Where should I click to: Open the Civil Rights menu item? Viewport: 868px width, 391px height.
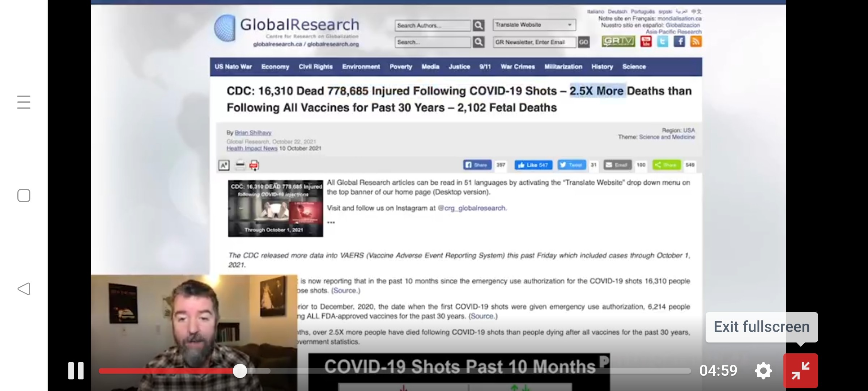pyautogui.click(x=316, y=67)
